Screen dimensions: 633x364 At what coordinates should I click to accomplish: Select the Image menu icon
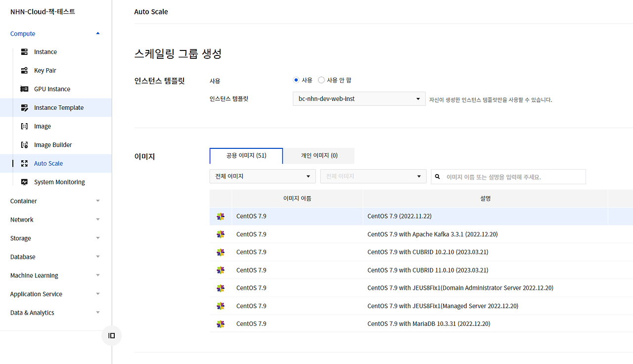tap(24, 126)
